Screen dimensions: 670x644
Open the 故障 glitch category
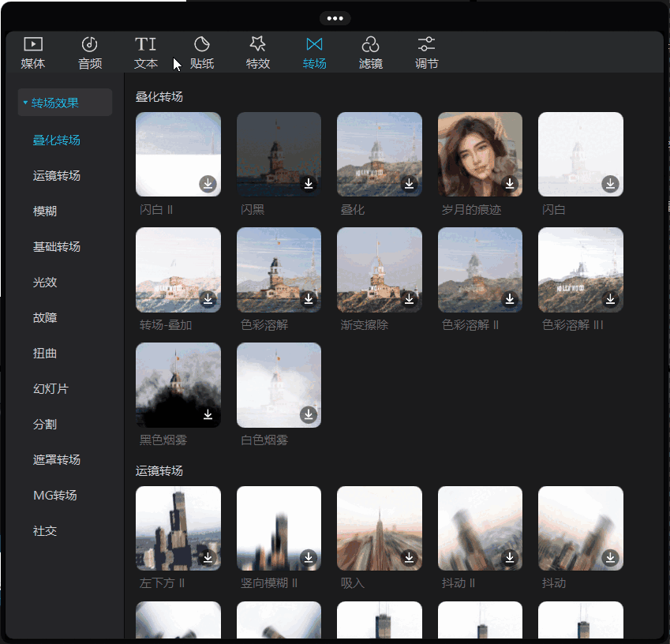click(x=45, y=318)
